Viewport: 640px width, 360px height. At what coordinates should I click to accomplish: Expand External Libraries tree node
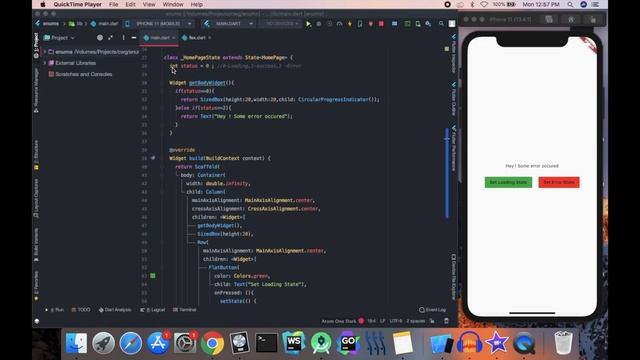point(45,63)
